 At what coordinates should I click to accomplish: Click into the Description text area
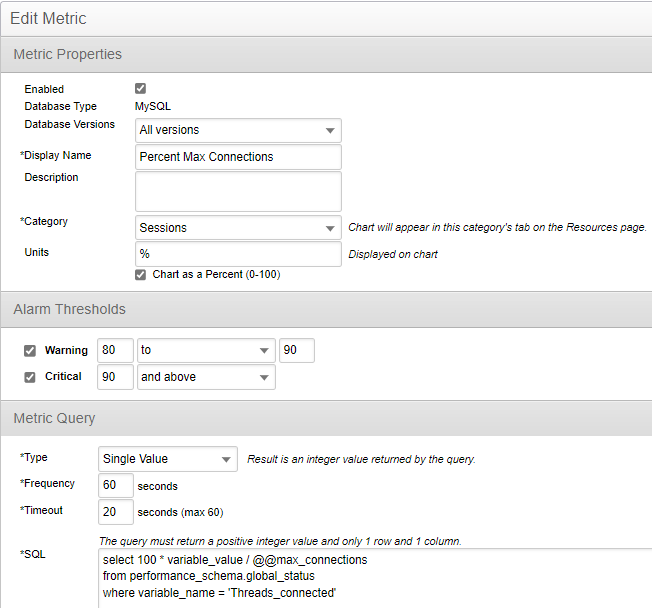238,191
